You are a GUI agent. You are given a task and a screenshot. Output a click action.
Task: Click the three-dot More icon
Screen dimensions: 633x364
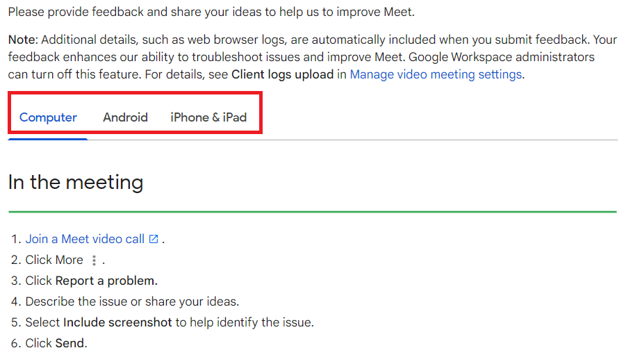pyautogui.click(x=94, y=260)
